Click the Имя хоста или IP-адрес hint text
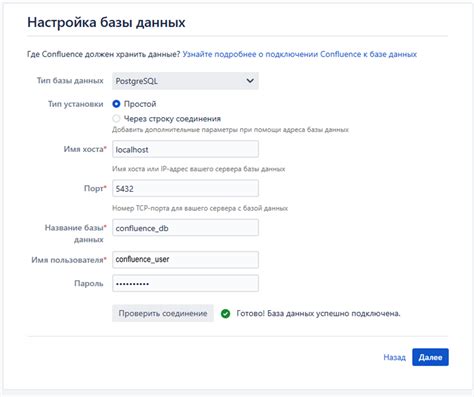The height and width of the screenshot is (397, 474). 198,169
